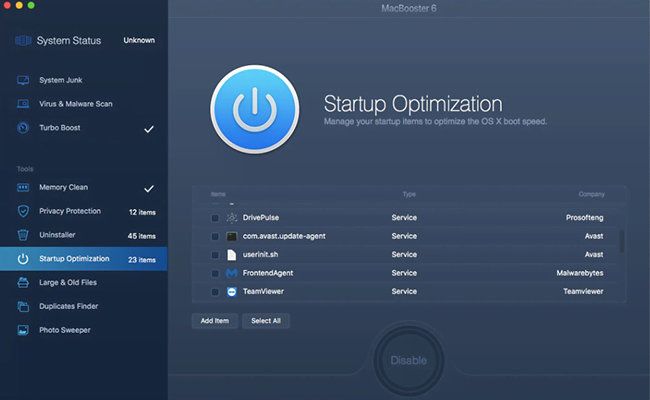Click the Photo Sweeper image icon

(x=23, y=330)
